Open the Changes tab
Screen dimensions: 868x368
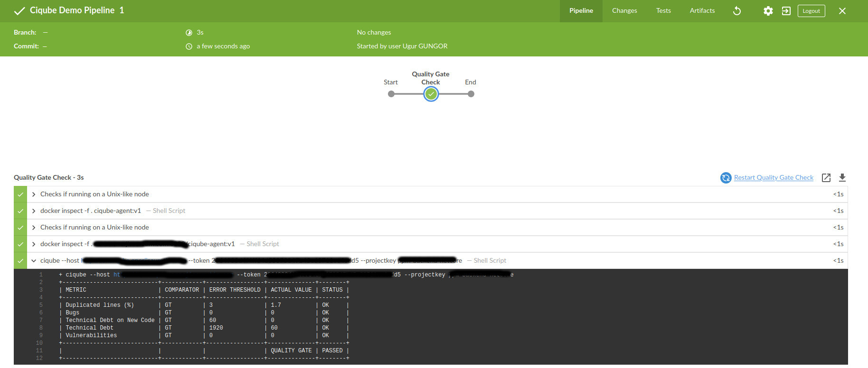click(x=624, y=11)
